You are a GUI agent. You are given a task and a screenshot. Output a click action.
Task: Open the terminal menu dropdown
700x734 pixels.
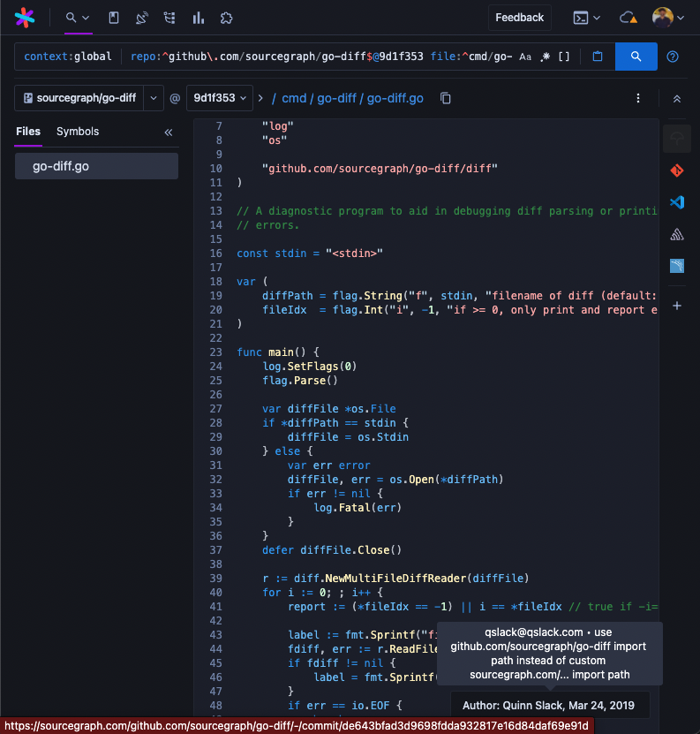click(x=586, y=18)
